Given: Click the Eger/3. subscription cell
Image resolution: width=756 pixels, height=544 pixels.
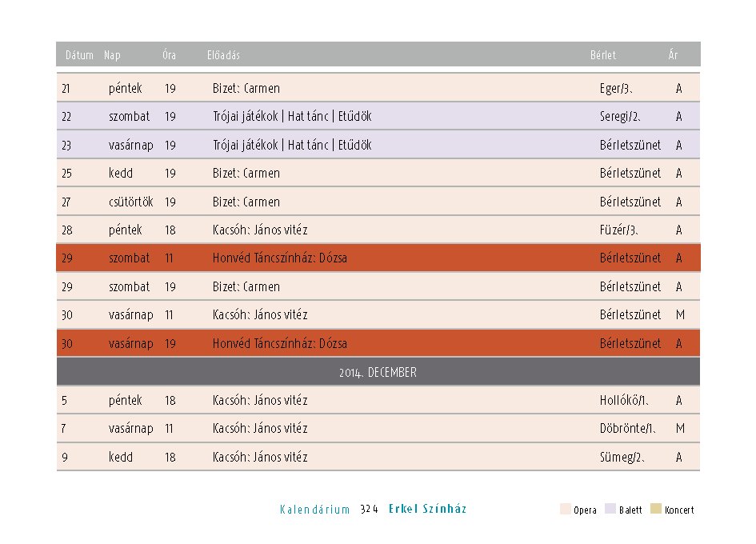Looking at the screenshot, I should pyautogui.click(x=616, y=88).
